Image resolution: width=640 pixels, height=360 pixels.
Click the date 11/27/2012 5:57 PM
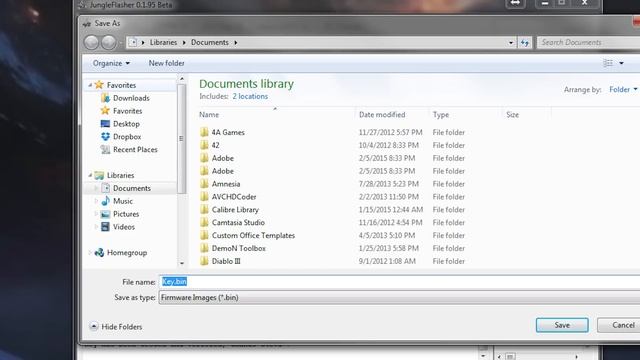pyautogui.click(x=391, y=132)
